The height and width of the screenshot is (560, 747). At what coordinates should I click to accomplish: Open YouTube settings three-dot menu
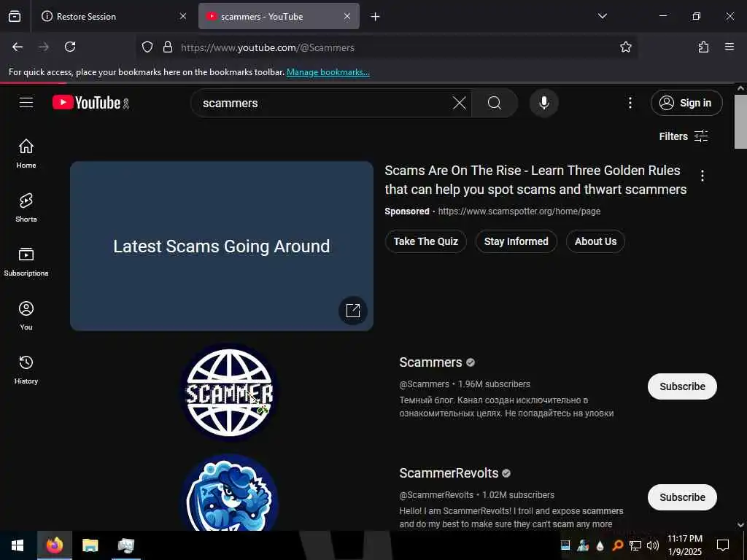630,103
